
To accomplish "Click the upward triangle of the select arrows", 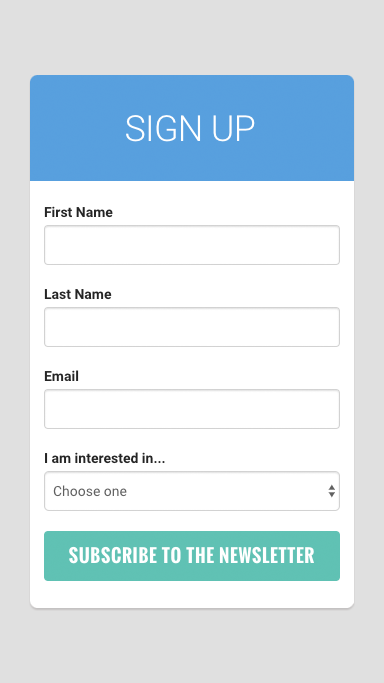I will point(332,487).
